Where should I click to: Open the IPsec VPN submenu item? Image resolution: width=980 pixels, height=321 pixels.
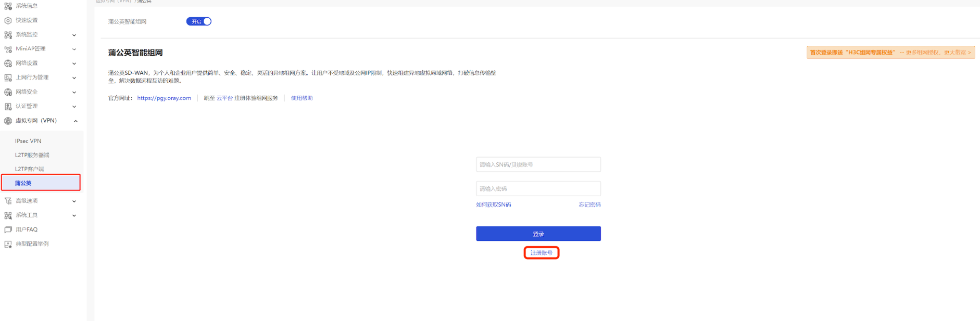[28, 141]
